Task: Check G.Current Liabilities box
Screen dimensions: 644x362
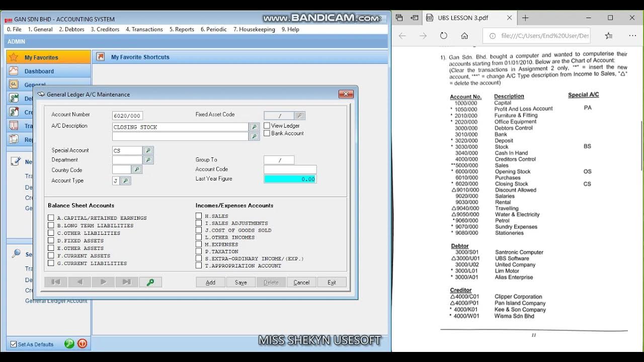Action: (51, 263)
